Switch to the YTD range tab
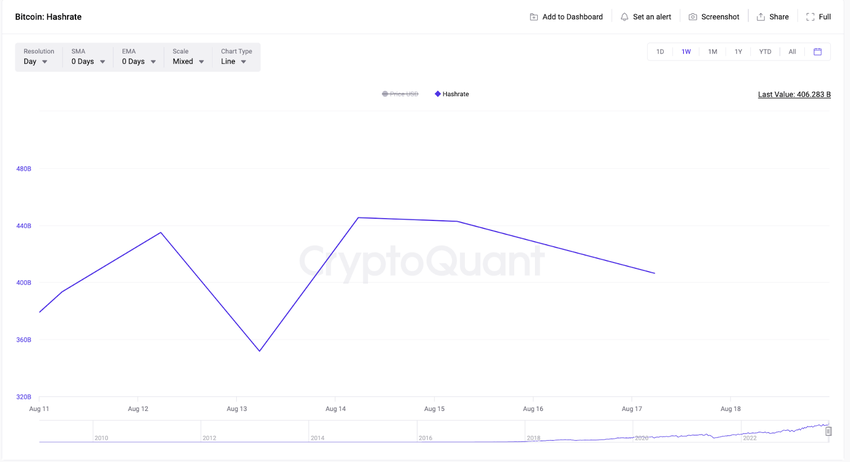The width and height of the screenshot is (850, 462). (765, 52)
